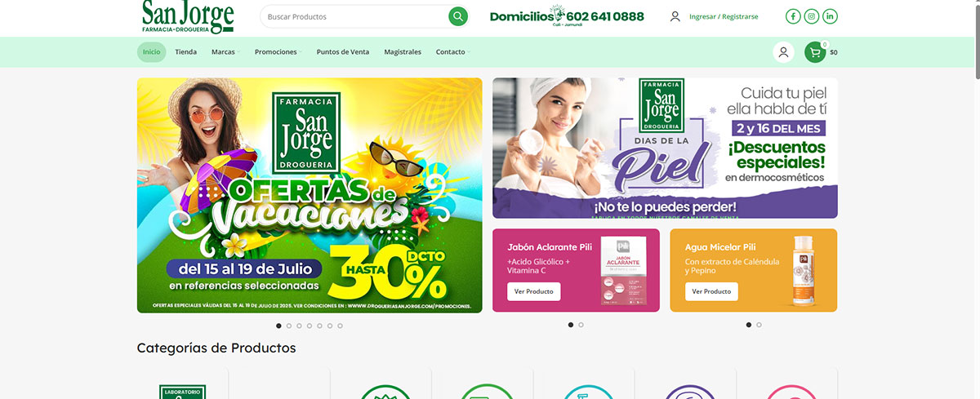This screenshot has width=980, height=399.
Task: Click the user icon beside Ingresar / Registrarse
Action: tap(675, 16)
